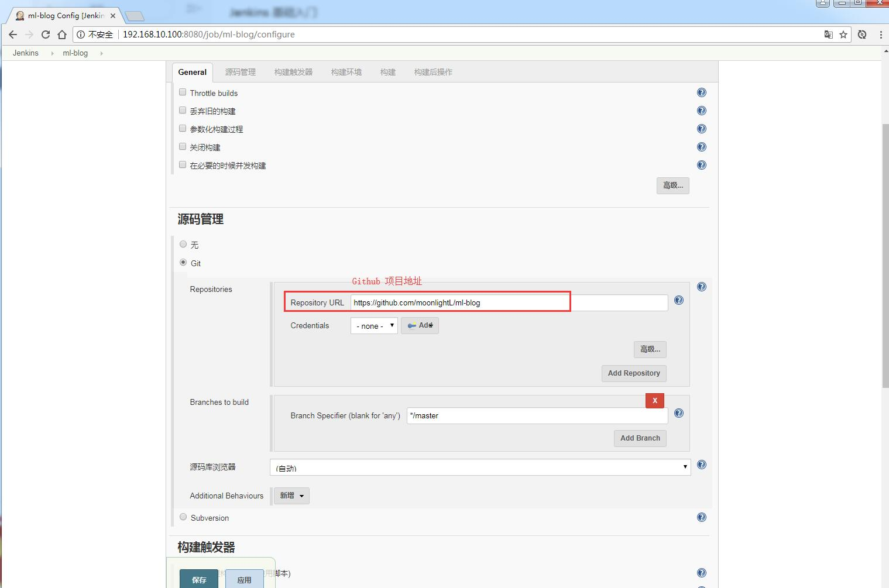Open the translate page icon in address bar
Viewport: 889px width, 588px height.
click(828, 35)
